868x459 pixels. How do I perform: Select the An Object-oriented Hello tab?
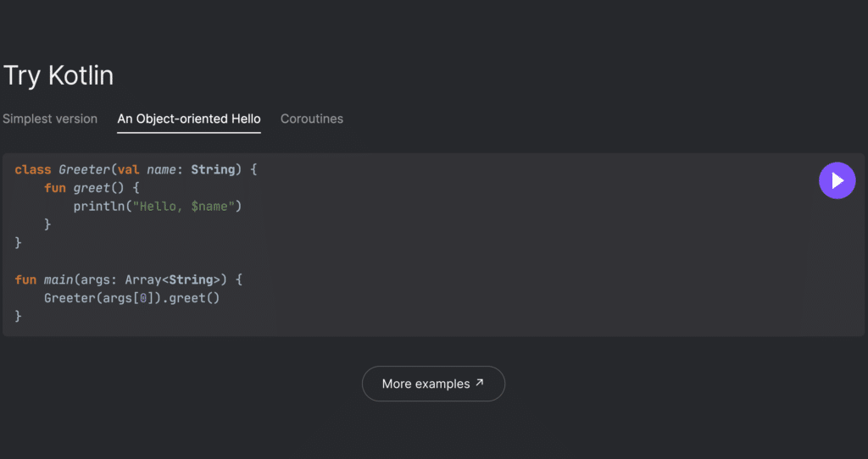coord(189,119)
